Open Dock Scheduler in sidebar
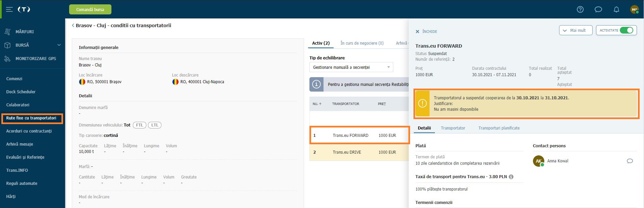This screenshot has height=208, width=644. click(x=21, y=92)
